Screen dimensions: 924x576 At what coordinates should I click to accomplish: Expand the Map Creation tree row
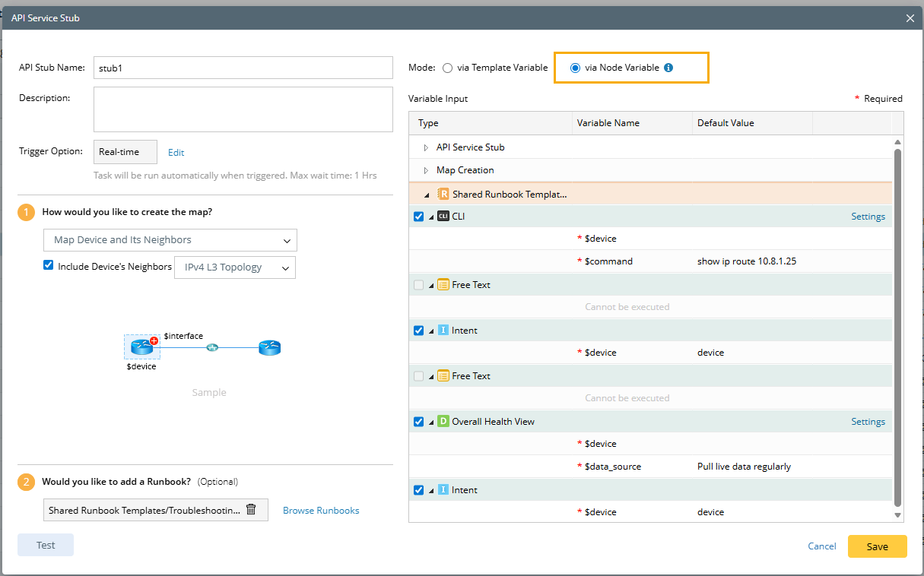(426, 170)
